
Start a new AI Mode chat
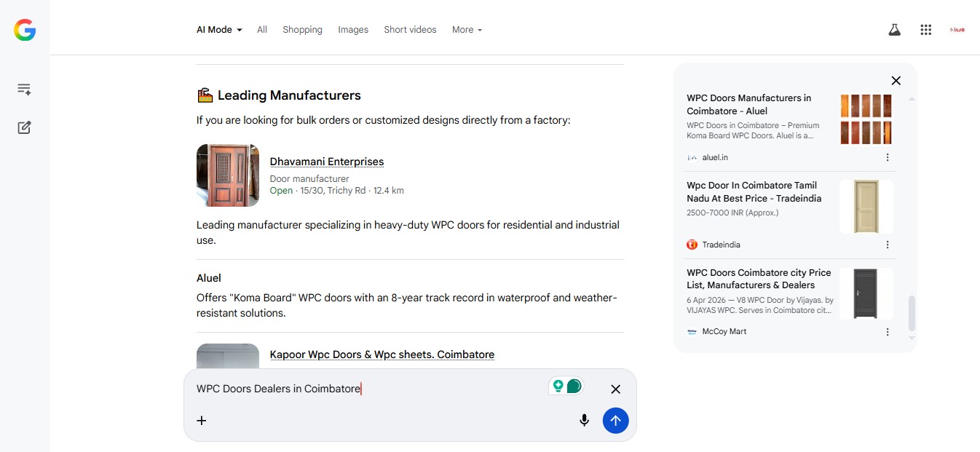(x=24, y=127)
